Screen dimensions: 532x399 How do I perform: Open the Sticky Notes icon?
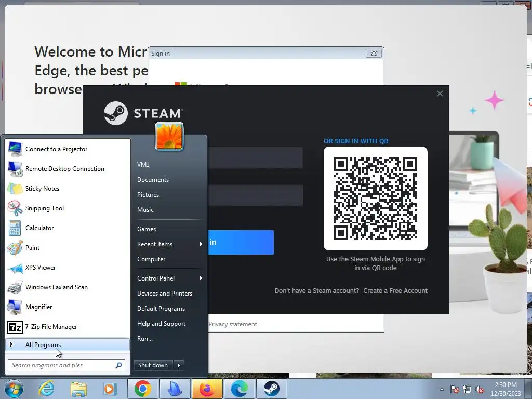[15, 189]
